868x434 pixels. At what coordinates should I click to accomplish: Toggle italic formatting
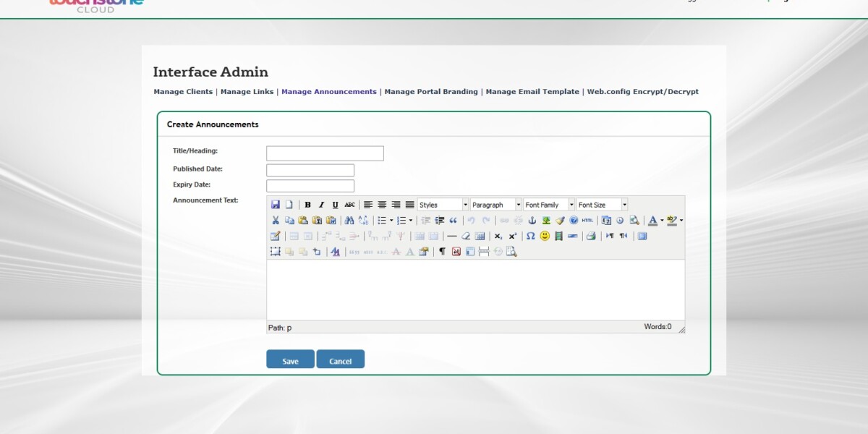pos(321,205)
